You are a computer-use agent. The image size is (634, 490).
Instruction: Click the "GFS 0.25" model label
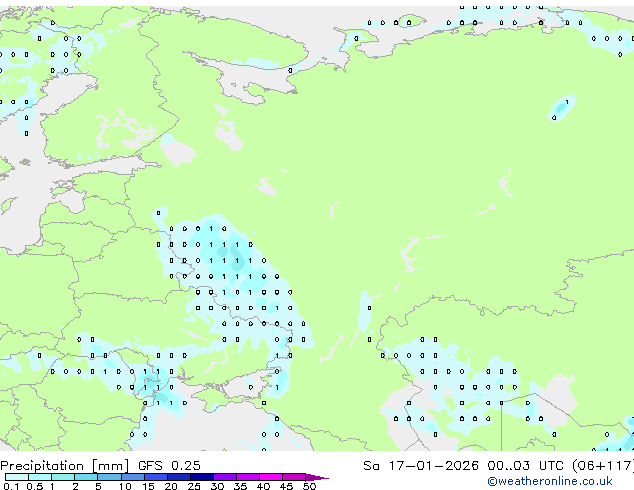(x=169, y=466)
